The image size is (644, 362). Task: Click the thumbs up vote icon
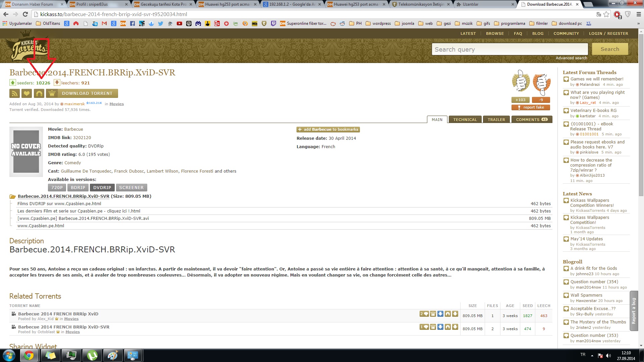[x=521, y=81]
